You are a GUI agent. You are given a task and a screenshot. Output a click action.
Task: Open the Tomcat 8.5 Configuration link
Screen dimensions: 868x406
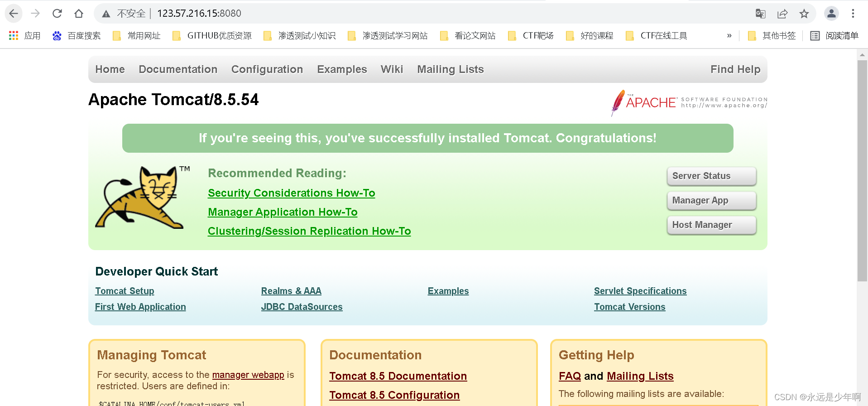pos(394,395)
